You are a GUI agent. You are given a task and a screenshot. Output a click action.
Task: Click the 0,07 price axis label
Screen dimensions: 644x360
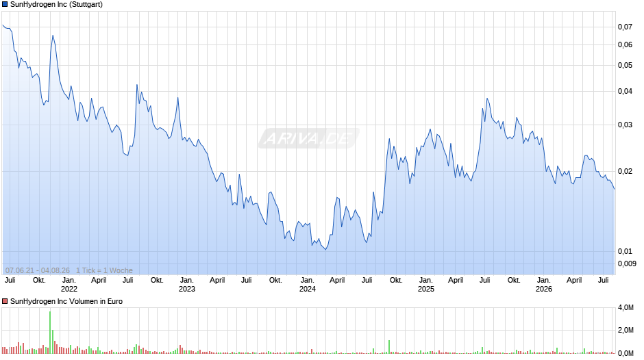(625, 27)
